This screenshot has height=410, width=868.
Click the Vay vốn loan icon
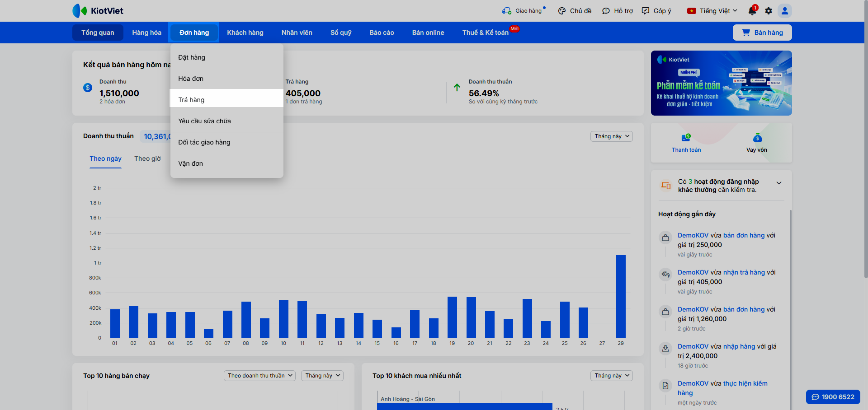[x=757, y=138]
